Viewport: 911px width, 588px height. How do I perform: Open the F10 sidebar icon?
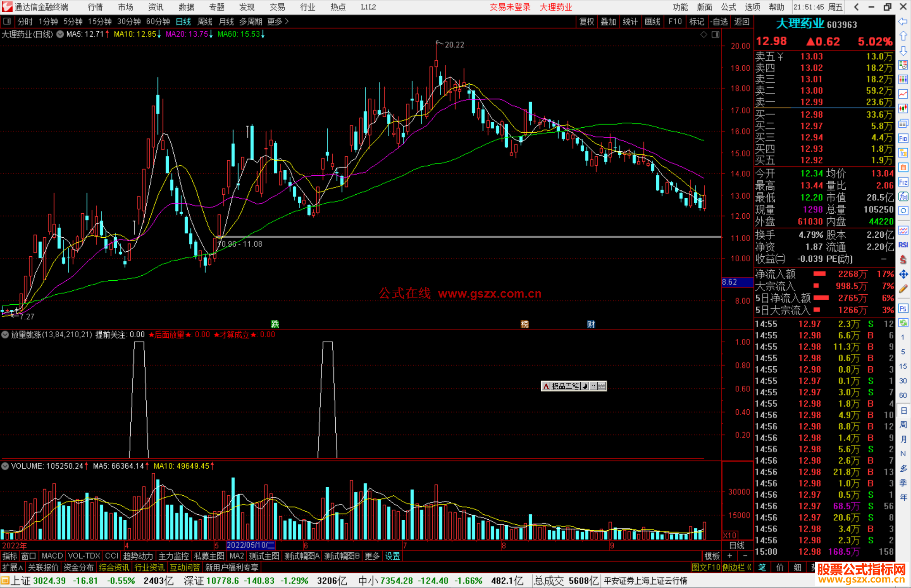(903, 138)
